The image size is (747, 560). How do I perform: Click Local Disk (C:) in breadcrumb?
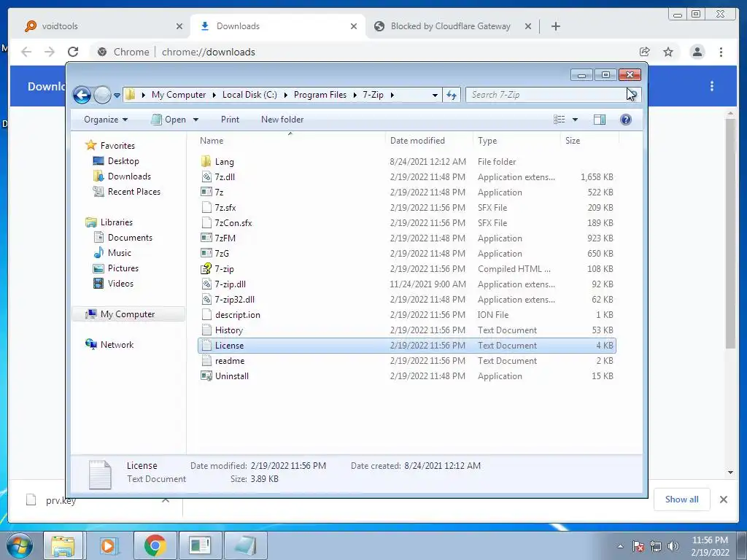click(249, 95)
